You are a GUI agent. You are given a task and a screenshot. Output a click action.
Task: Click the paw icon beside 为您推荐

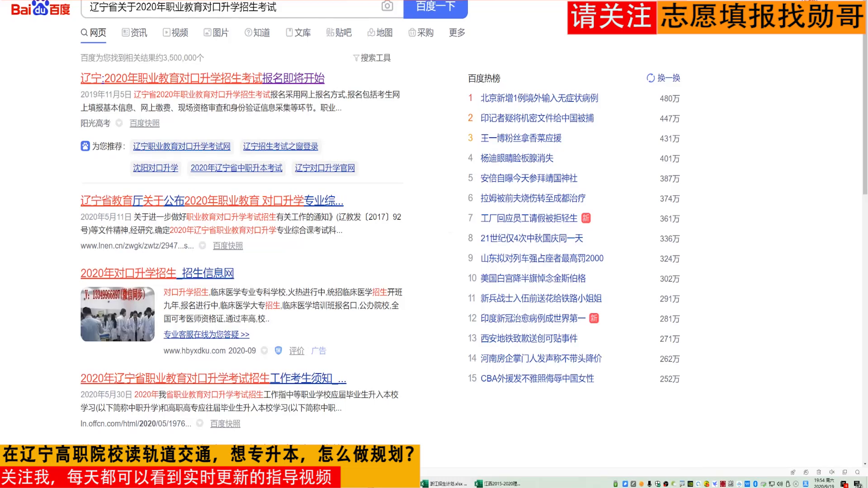pos(85,146)
